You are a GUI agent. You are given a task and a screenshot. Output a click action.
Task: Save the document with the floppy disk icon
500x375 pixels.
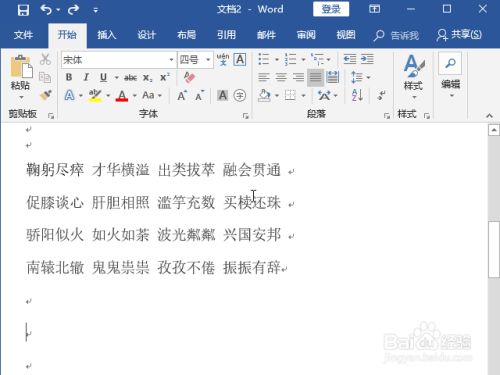click(23, 10)
